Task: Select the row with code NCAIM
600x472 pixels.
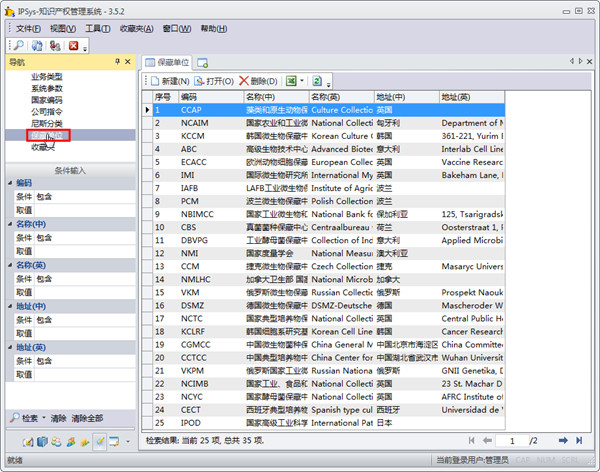Action: point(329,123)
